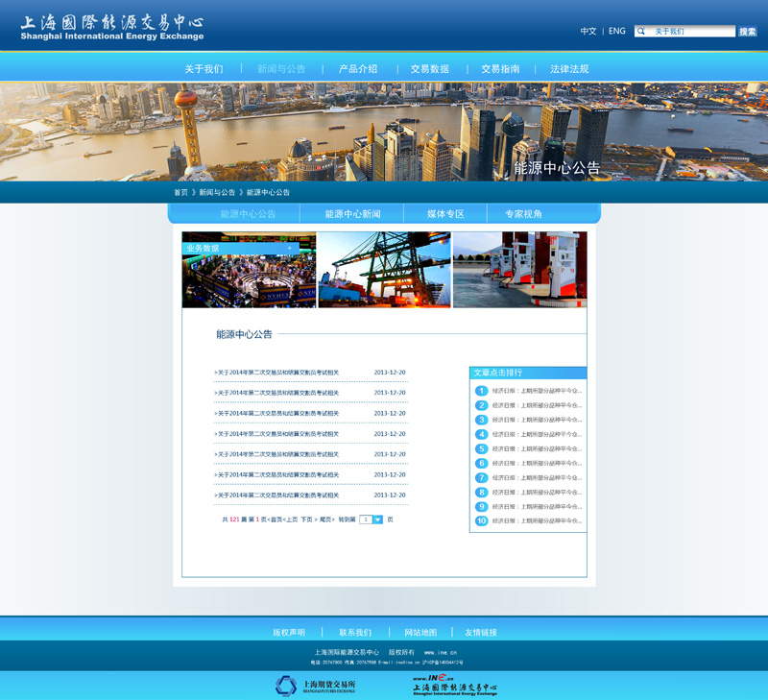Open the article ranked number 10

537,520
